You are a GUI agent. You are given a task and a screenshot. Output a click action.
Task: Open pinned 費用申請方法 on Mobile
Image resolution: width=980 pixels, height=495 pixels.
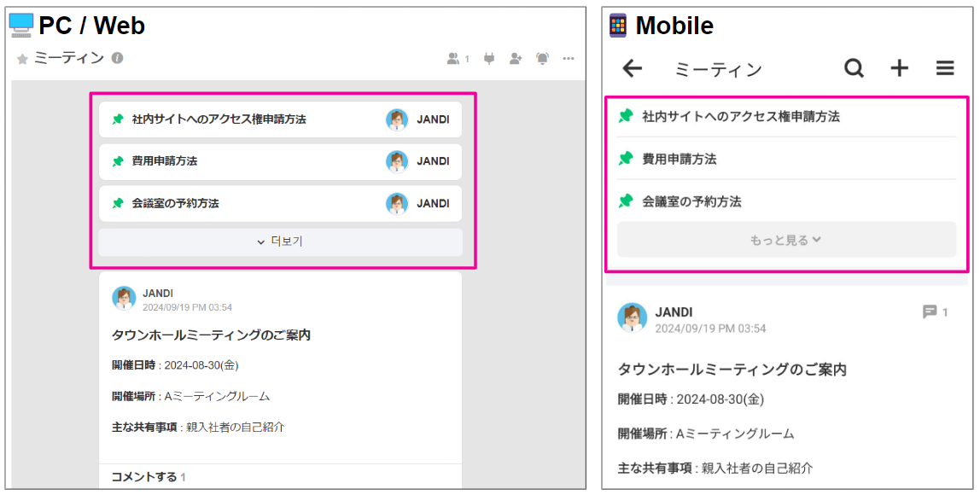(x=786, y=159)
